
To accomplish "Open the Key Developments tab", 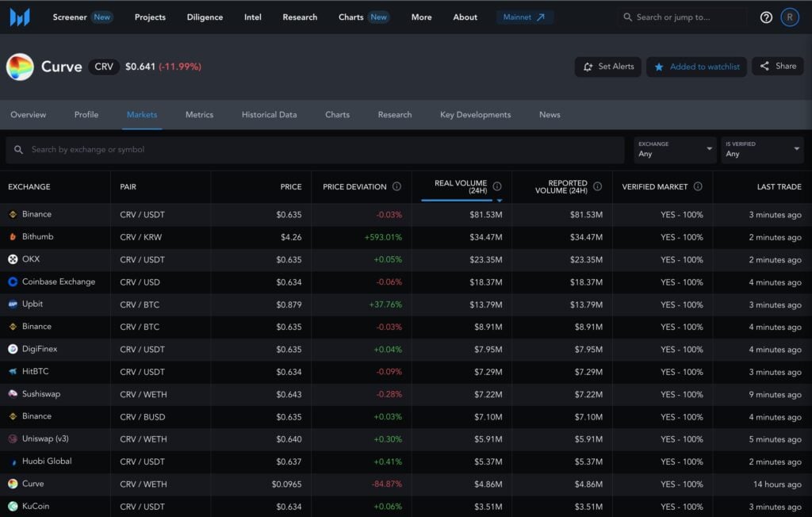I will tap(475, 114).
